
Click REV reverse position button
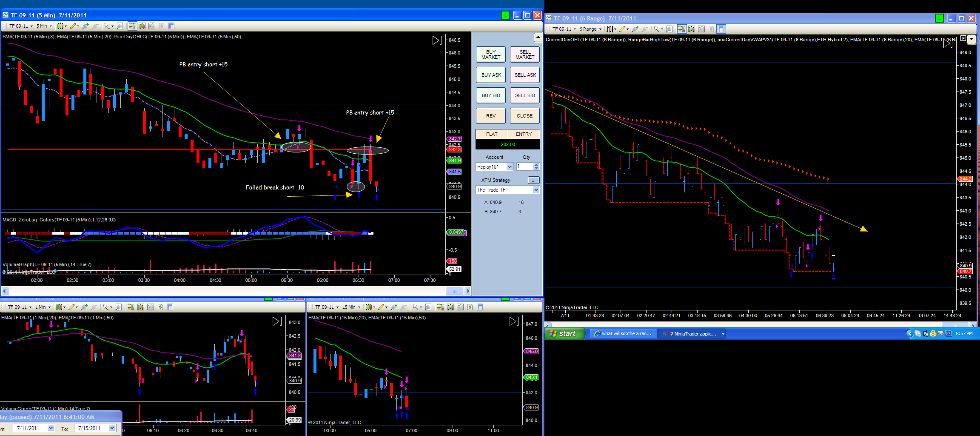pyautogui.click(x=490, y=116)
